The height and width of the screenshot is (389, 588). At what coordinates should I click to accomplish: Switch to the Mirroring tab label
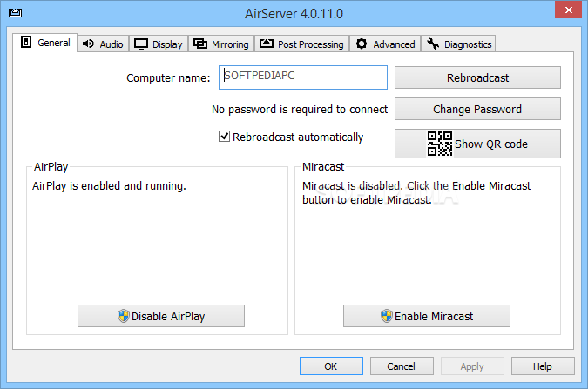click(230, 44)
